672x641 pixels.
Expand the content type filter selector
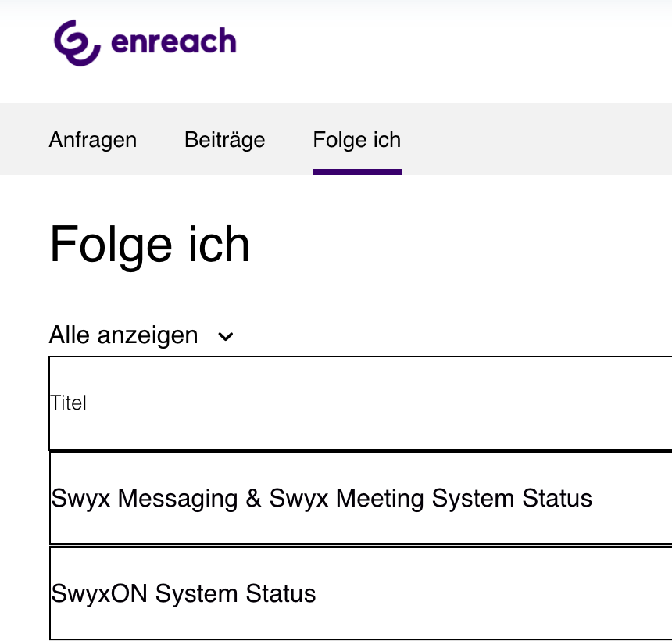[x=141, y=335]
